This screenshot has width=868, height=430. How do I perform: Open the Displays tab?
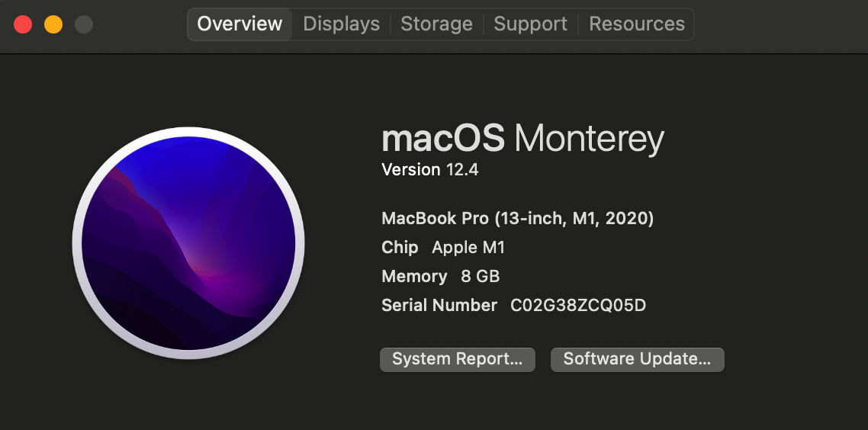pos(341,24)
